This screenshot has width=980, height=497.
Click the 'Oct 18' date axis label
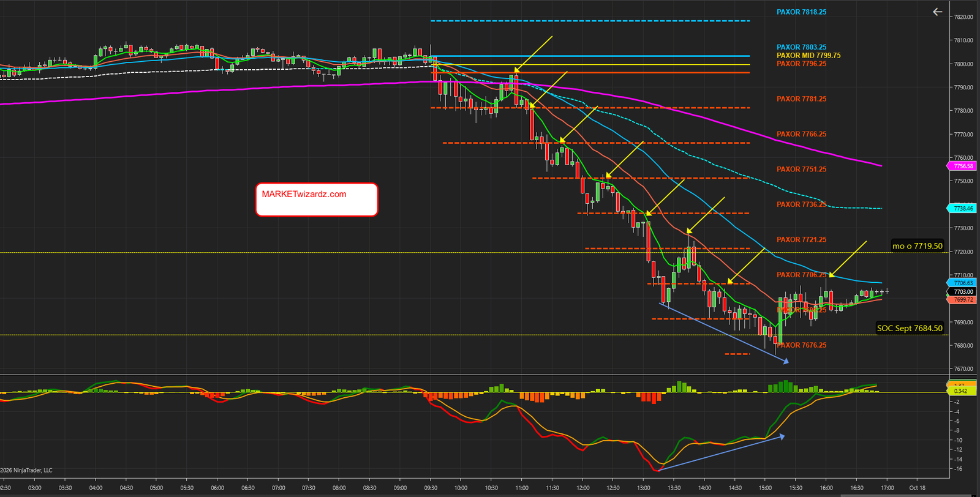917,488
